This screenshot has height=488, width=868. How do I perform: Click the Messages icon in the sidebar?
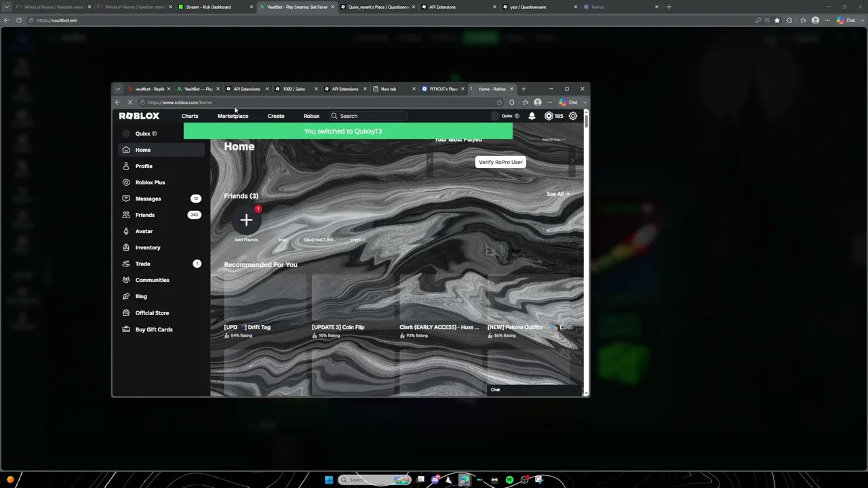pos(126,199)
